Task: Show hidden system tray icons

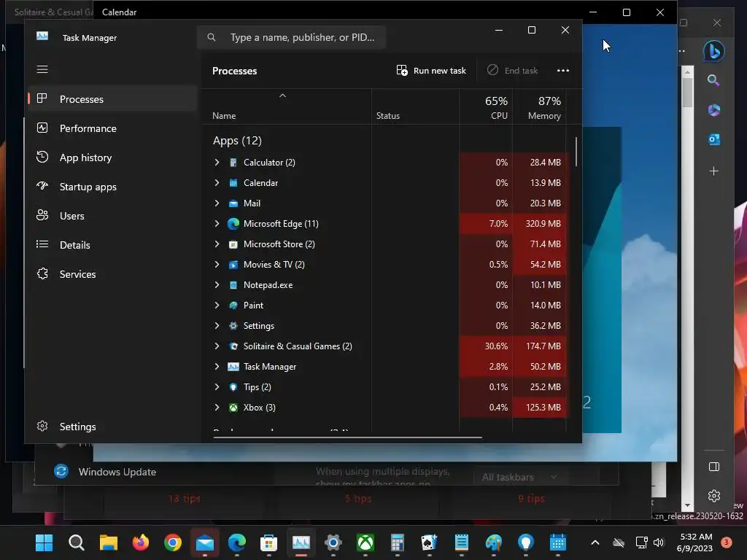Action: 595,542
